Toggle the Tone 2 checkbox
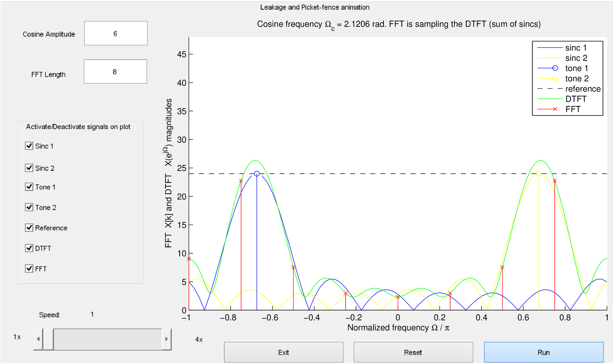This screenshot has height=364, width=613. point(29,207)
